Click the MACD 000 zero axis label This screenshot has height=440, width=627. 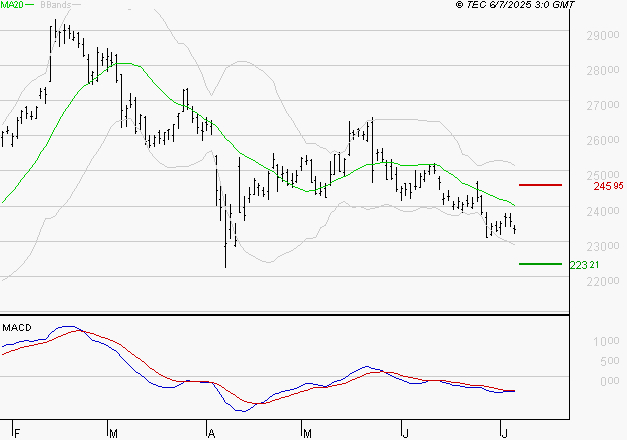coord(609,381)
